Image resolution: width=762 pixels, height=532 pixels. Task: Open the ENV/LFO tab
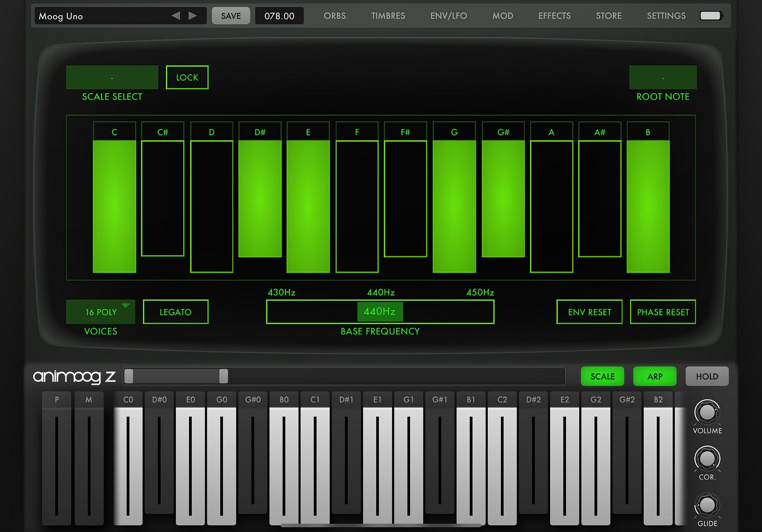click(x=449, y=16)
